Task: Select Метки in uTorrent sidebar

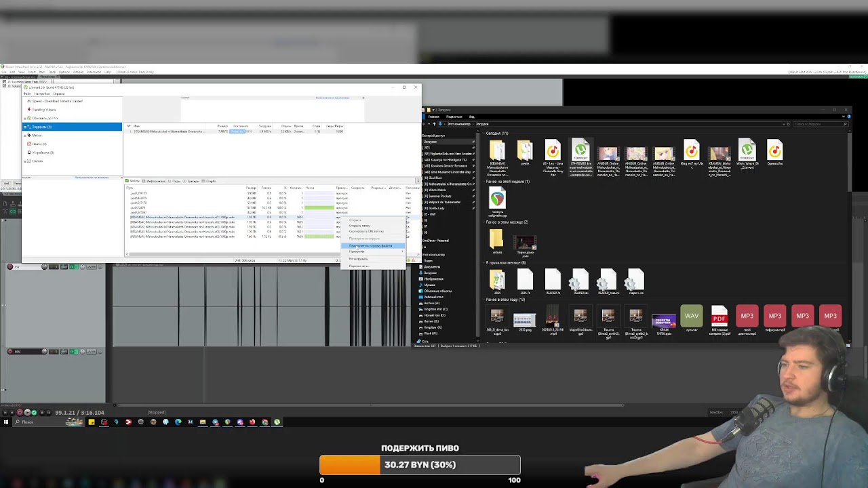Action: (37, 136)
